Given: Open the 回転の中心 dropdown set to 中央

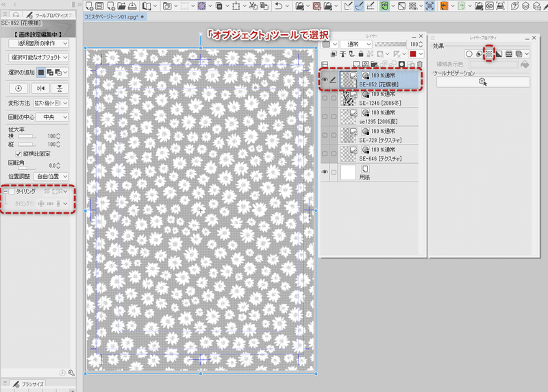Looking at the screenshot, I should coord(52,117).
